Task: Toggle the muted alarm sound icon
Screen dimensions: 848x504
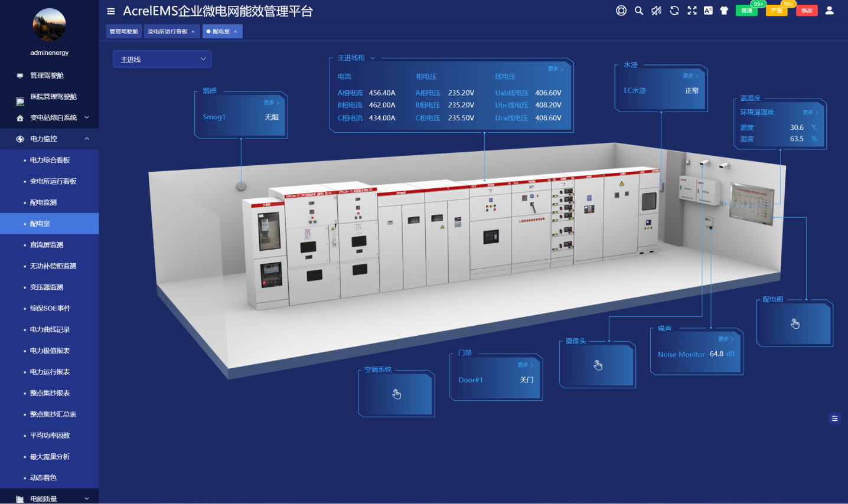Action: click(656, 11)
